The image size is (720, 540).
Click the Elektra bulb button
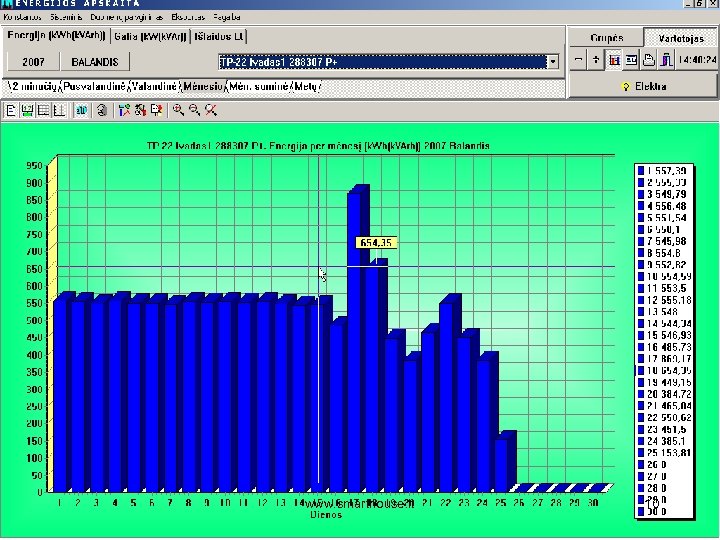643,86
